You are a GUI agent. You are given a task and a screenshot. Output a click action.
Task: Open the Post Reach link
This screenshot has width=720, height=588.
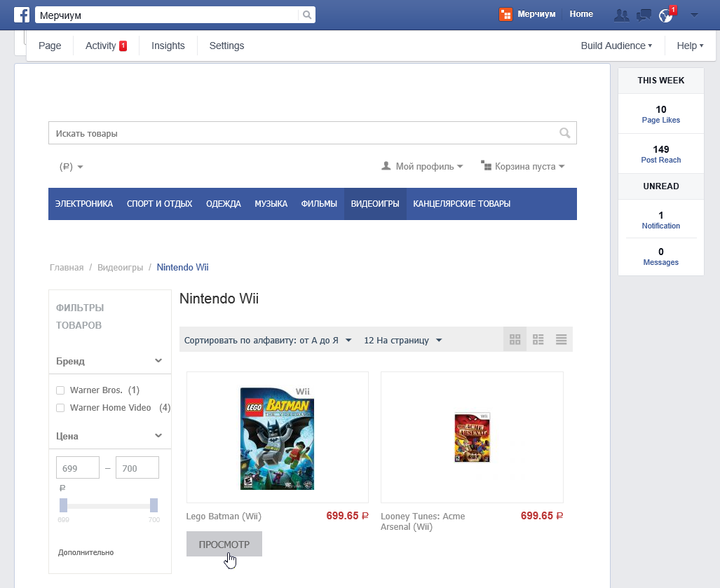pyautogui.click(x=661, y=160)
